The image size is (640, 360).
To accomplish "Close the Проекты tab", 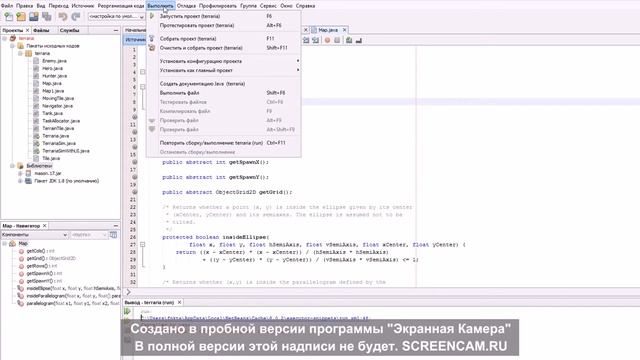I will (x=27, y=30).
